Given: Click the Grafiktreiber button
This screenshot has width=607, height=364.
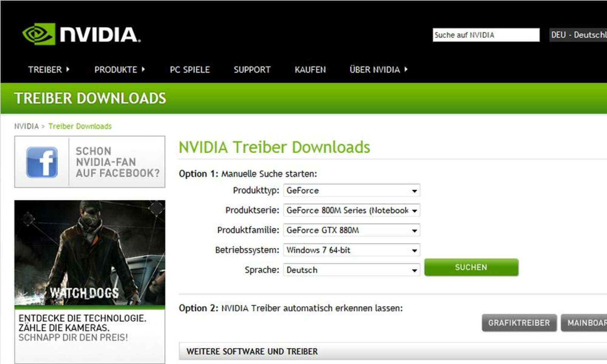Looking at the screenshot, I should [519, 323].
